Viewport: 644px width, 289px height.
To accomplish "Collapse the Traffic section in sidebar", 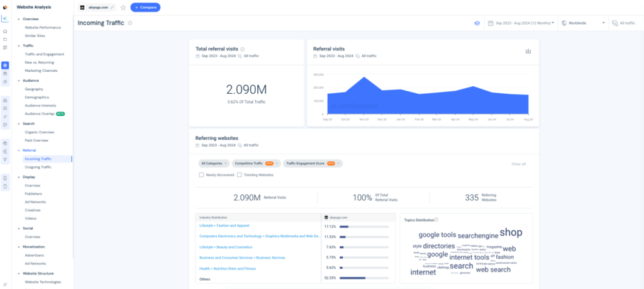I will click(x=19, y=45).
